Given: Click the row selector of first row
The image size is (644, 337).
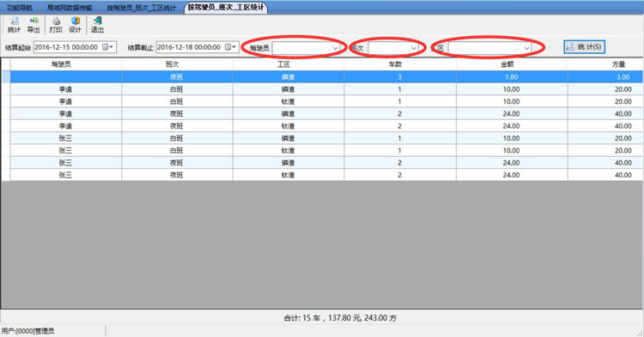Looking at the screenshot, I should pos(6,76).
